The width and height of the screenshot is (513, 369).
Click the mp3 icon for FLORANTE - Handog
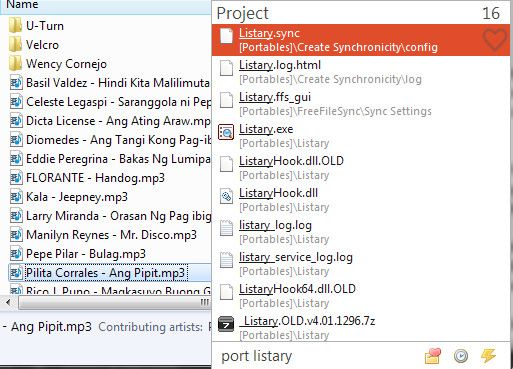click(16, 178)
